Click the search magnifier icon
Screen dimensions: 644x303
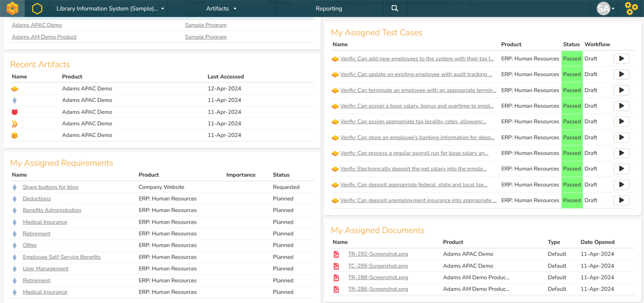[x=394, y=9]
